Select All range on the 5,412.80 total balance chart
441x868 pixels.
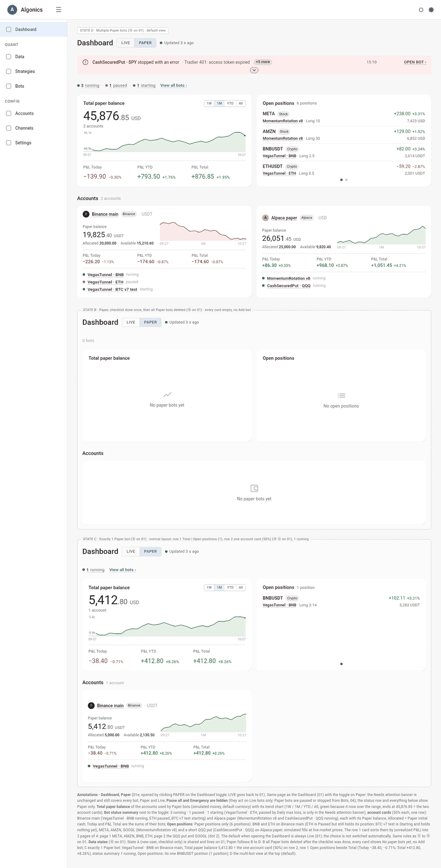tap(241, 587)
